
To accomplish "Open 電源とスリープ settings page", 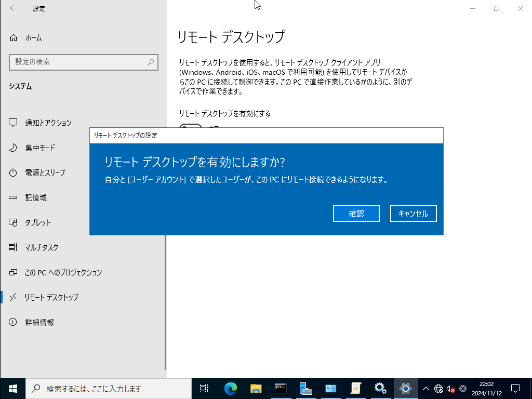I will coord(45,173).
